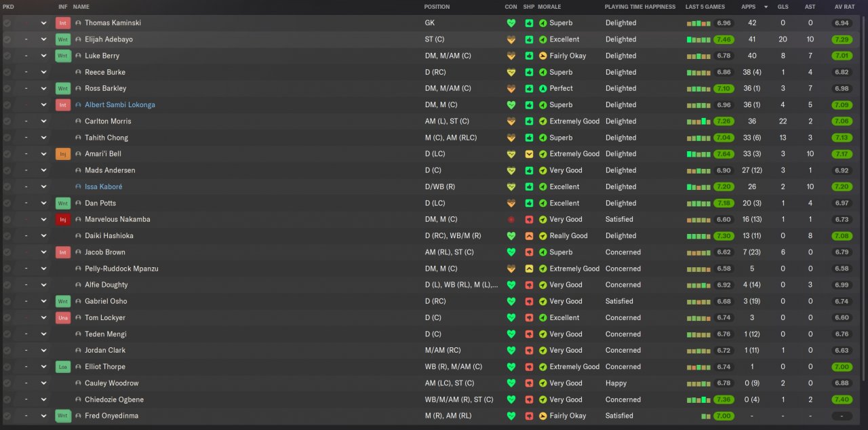The image size is (868, 430).
Task: Click the Una badge beside Tom Lockyer
Action: pyautogui.click(x=63, y=318)
